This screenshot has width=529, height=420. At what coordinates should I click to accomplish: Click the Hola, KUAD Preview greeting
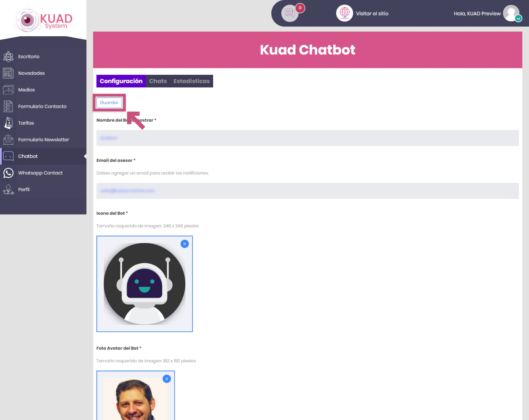coord(477,13)
